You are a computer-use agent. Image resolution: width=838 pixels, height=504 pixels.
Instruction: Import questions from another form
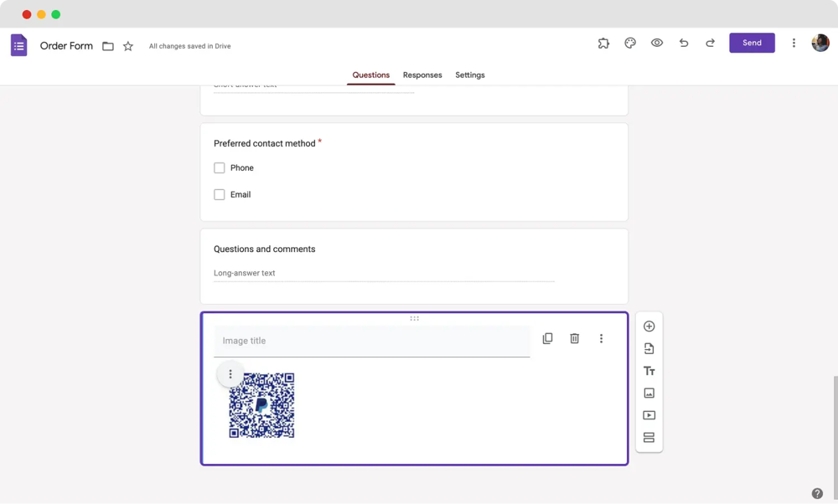[x=649, y=348]
